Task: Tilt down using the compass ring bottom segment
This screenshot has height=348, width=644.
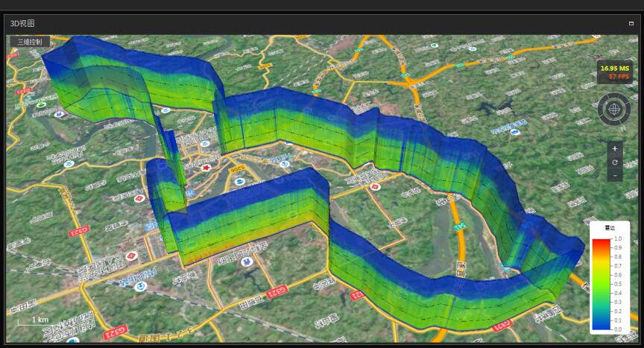Action: coord(614,123)
